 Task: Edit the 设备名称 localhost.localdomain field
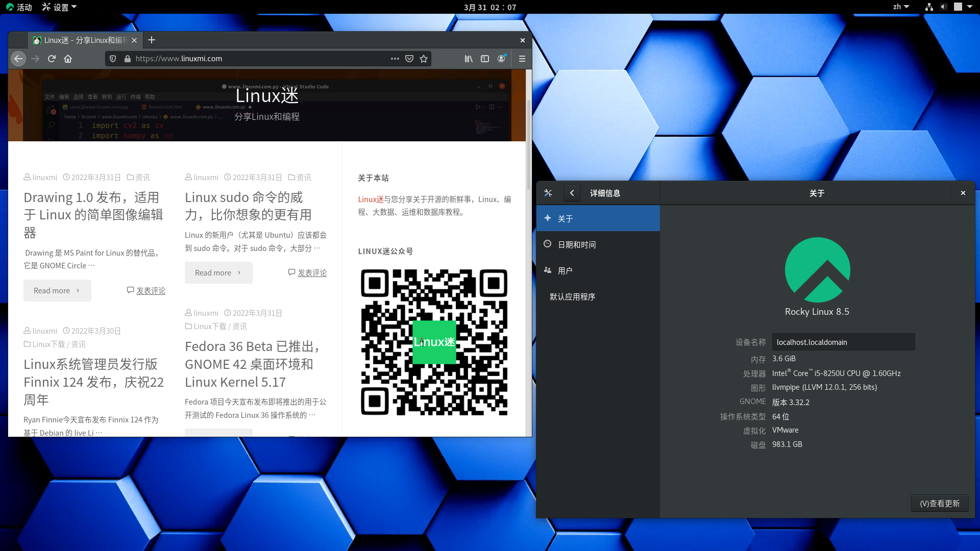(x=843, y=342)
